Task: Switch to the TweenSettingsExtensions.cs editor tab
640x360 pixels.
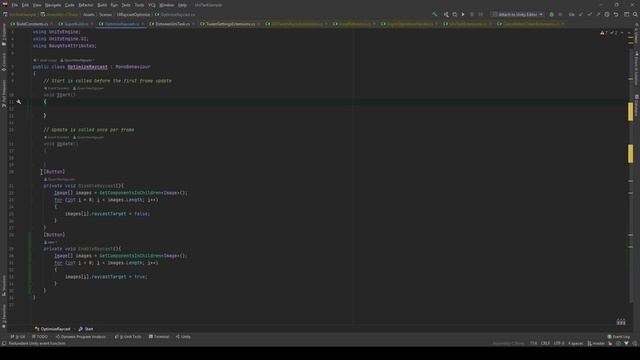Action: [230, 24]
